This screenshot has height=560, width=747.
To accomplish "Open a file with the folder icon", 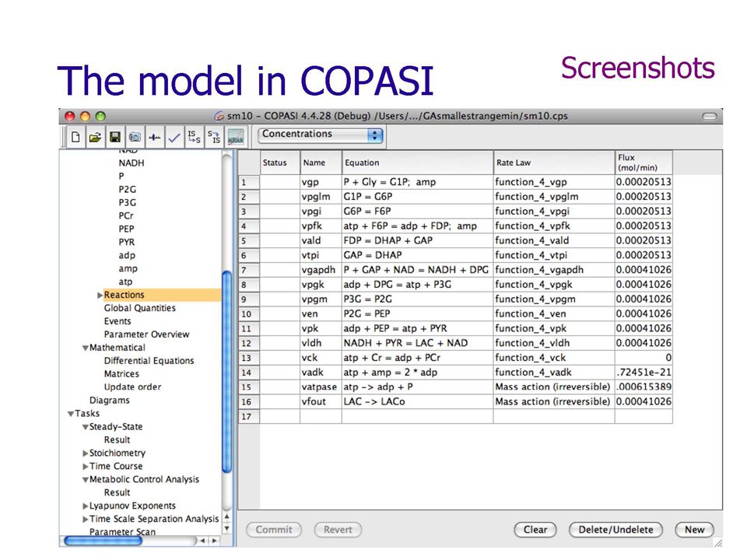I will coord(95,137).
